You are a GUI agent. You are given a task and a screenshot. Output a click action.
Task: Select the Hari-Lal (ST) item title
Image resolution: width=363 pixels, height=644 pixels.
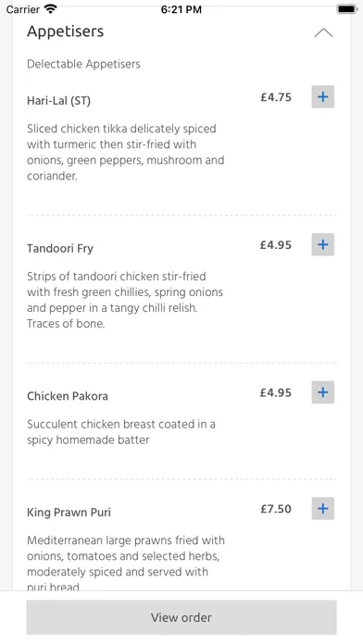58,101
